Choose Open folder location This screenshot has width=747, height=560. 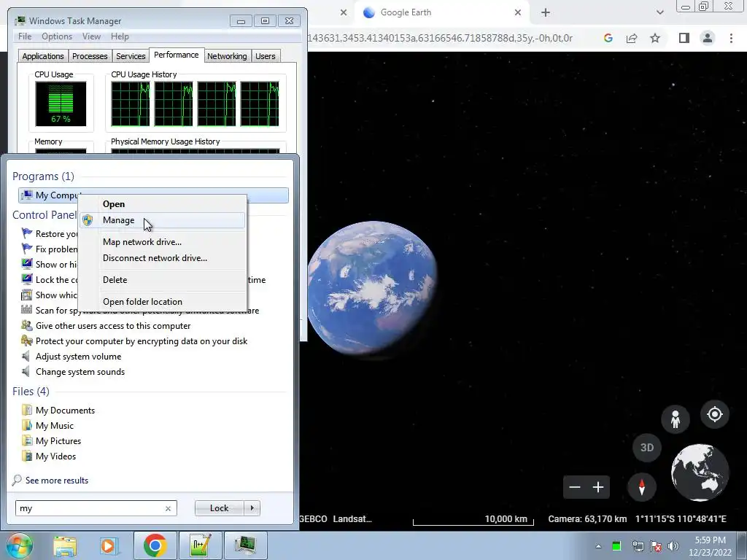tap(163, 302)
